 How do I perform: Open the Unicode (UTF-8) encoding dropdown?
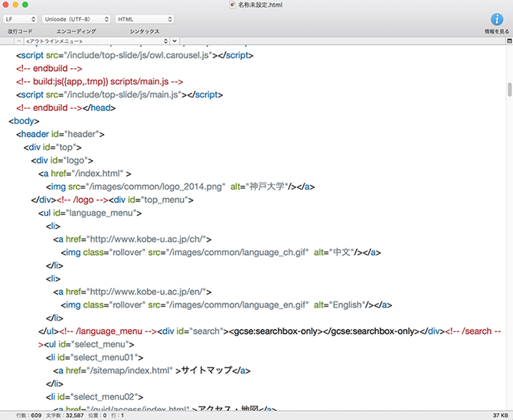tap(76, 18)
